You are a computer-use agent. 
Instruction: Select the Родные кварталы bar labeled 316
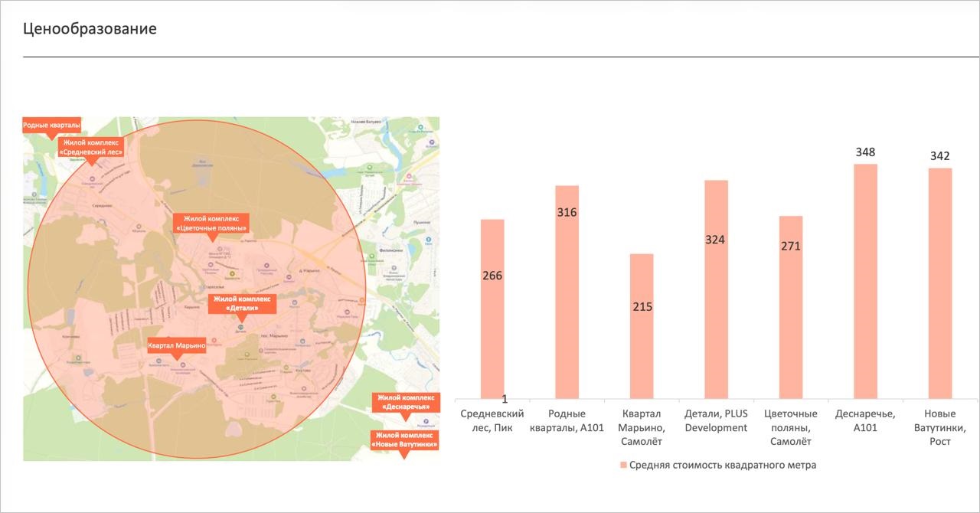(567, 292)
